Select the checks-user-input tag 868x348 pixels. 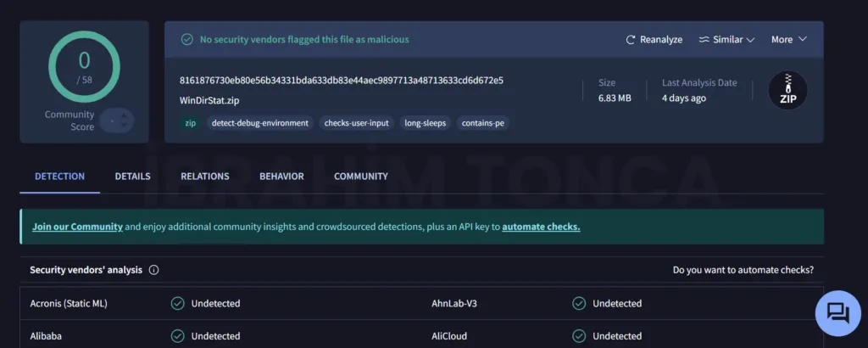tap(357, 123)
